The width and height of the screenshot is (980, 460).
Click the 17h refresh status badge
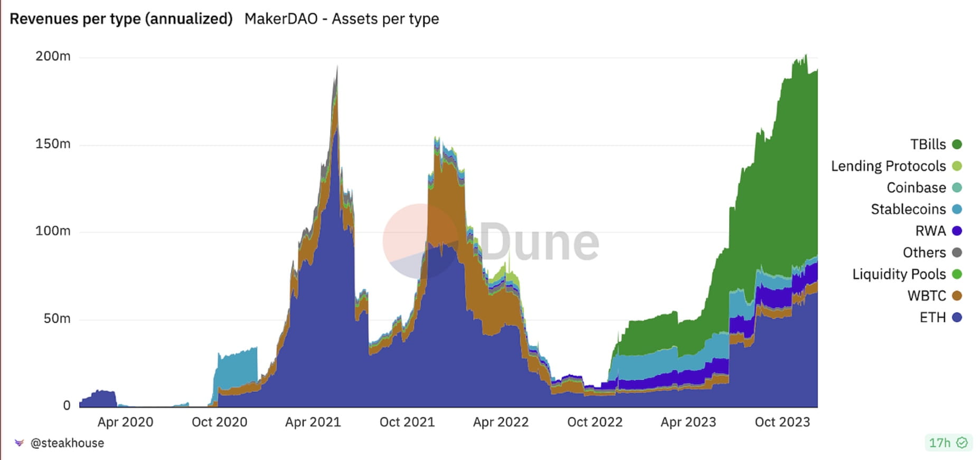pyautogui.click(x=948, y=443)
